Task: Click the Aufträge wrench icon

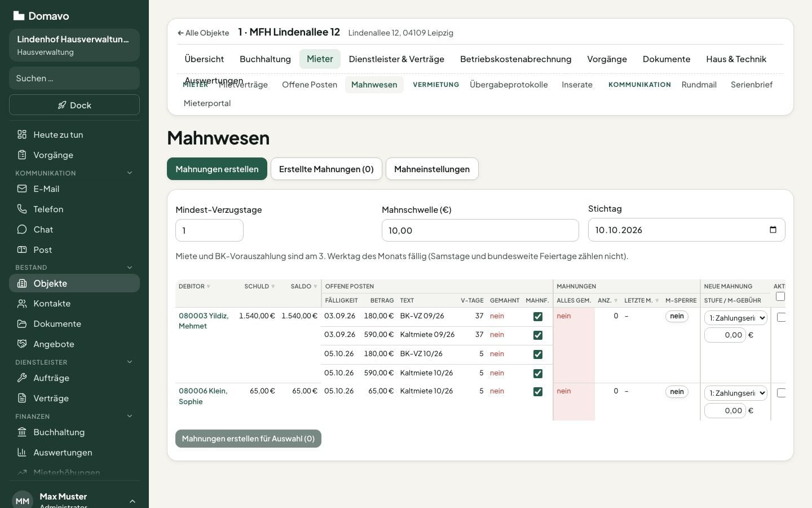Action: tap(22, 378)
